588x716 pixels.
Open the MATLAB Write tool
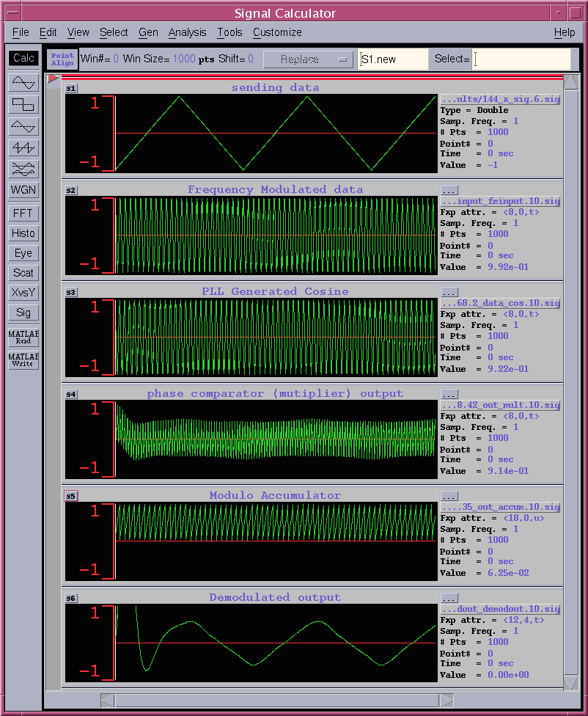[23, 359]
